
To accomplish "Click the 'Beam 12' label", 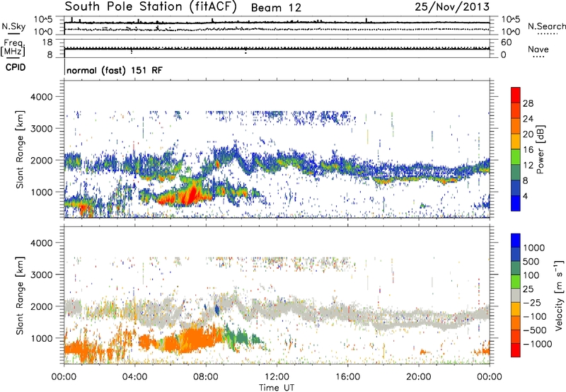I will tap(276, 8).
